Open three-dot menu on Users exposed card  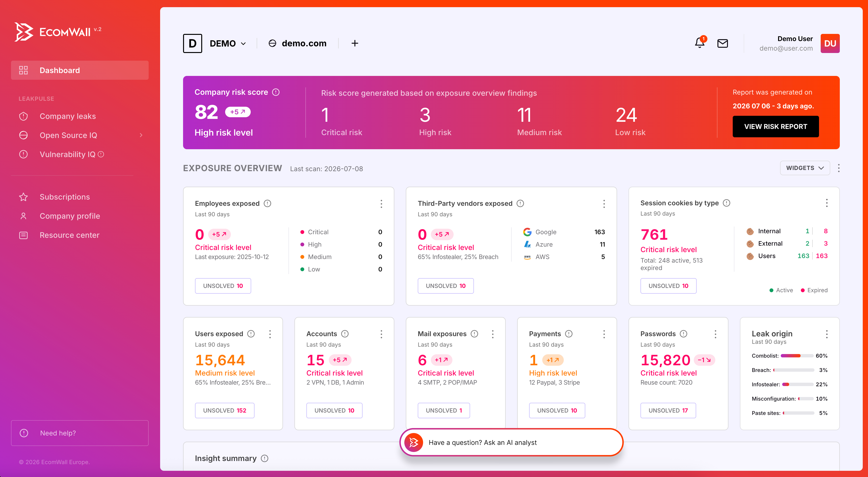coord(270,334)
